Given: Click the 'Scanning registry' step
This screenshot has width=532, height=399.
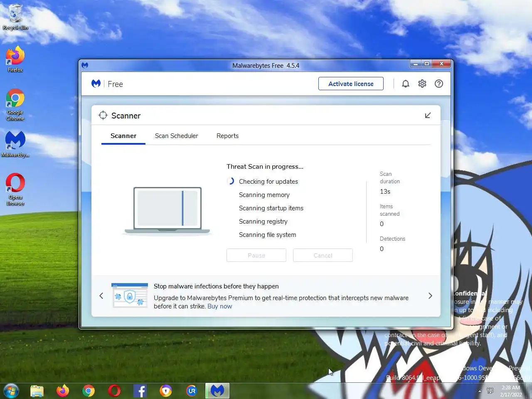Looking at the screenshot, I should pyautogui.click(x=263, y=222).
